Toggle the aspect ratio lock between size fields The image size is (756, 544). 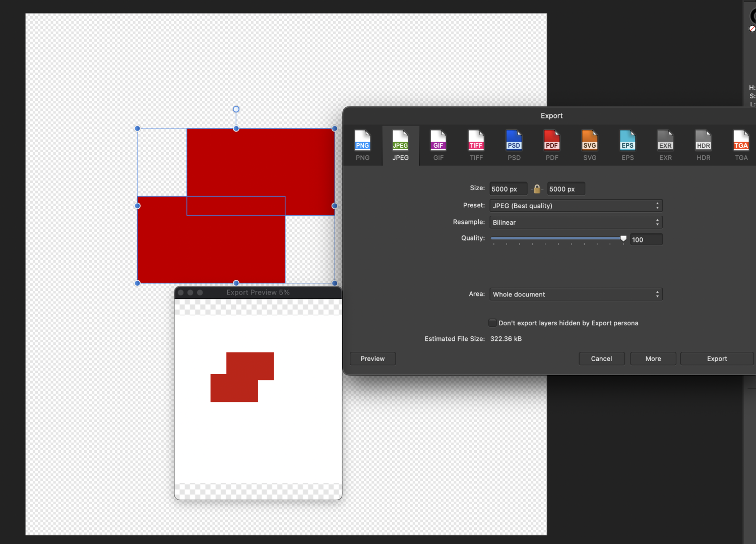pyautogui.click(x=537, y=189)
